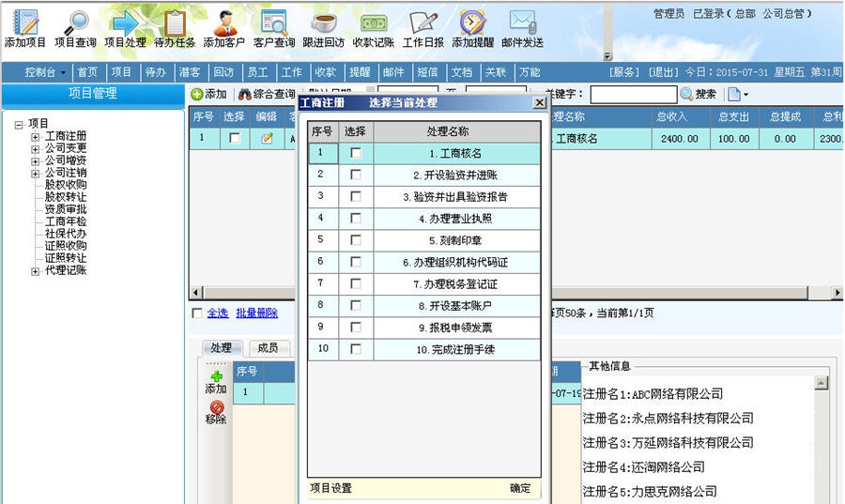Collapse the top toolbar with the small arrow

[607, 56]
